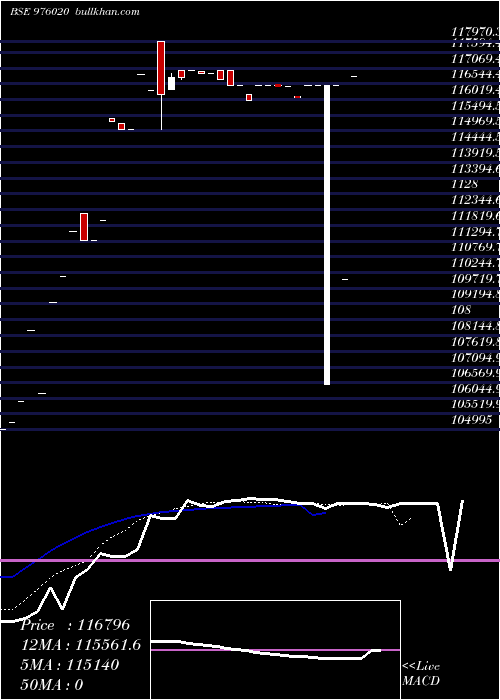Open the Live MACD inset chart
Image resolution: width=500 pixels, height=700 pixels.
pyautogui.click(x=275, y=650)
